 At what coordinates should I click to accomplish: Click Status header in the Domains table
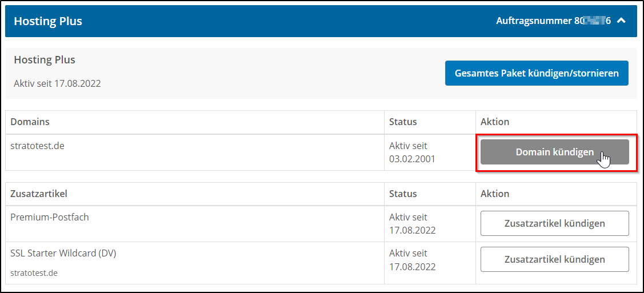pos(403,122)
